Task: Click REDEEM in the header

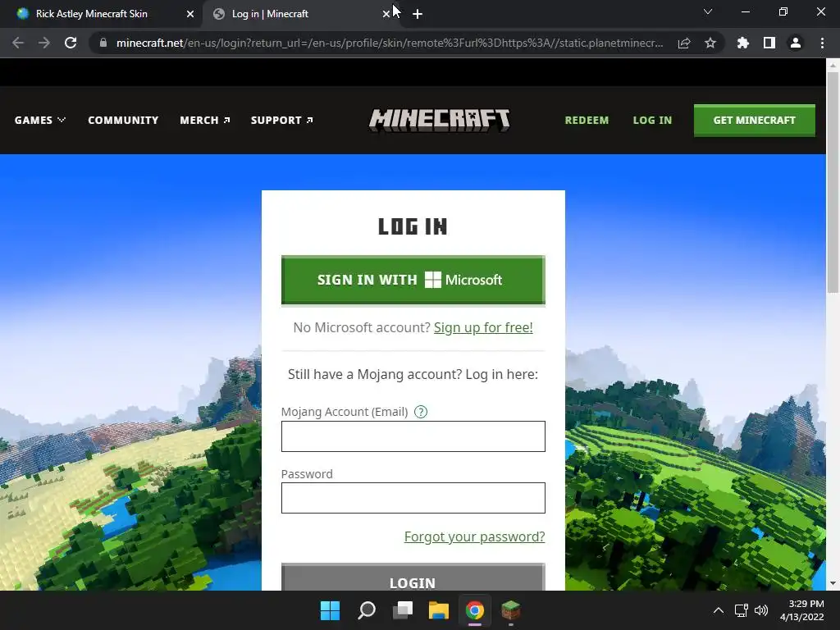Action: [x=587, y=120]
